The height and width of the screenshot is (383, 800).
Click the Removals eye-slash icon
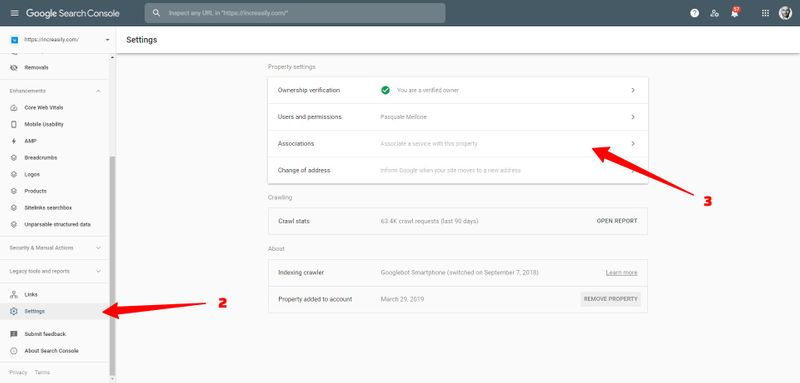tap(14, 67)
